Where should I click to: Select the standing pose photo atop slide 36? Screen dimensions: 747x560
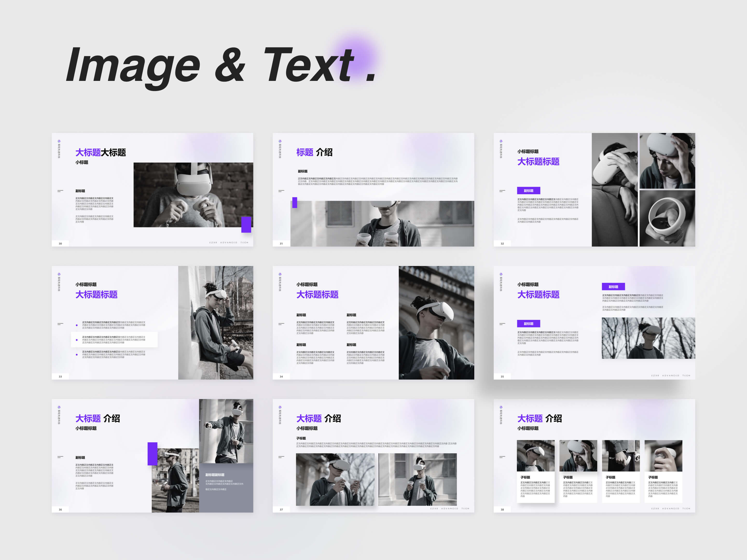226,431
